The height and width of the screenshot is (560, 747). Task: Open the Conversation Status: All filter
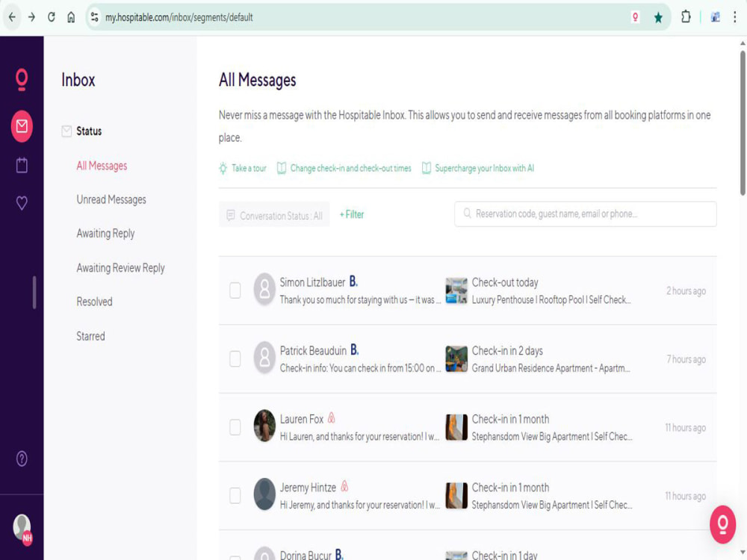pos(274,215)
